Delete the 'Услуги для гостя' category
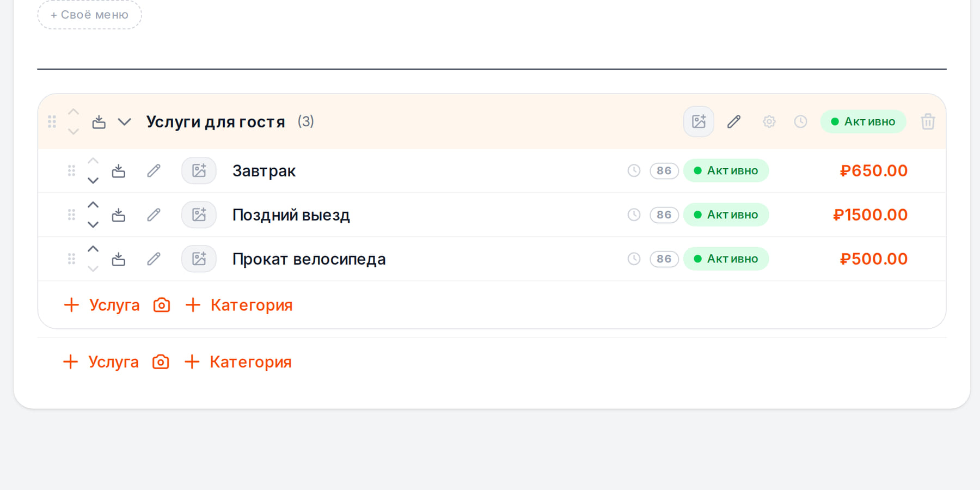Viewport: 980px width, 490px height. click(x=928, y=121)
